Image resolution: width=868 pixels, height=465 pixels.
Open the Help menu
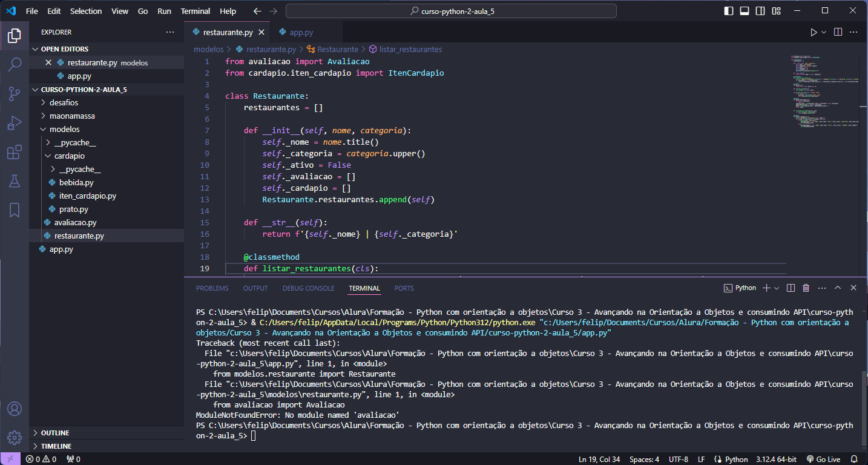pos(228,11)
